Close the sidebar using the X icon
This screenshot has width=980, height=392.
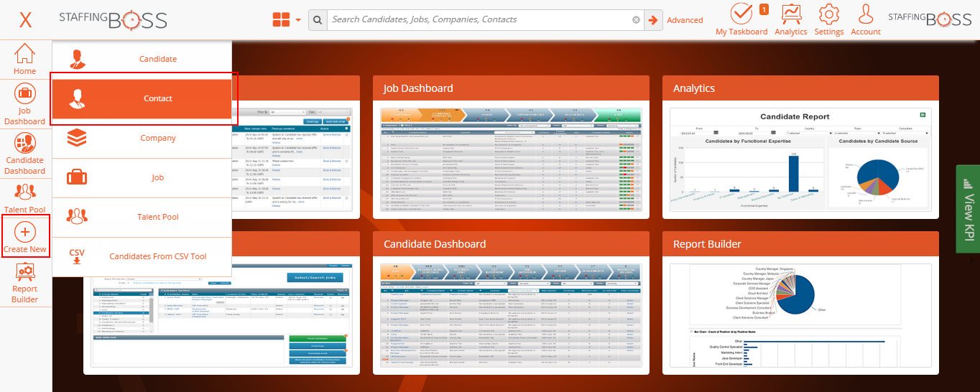26,19
